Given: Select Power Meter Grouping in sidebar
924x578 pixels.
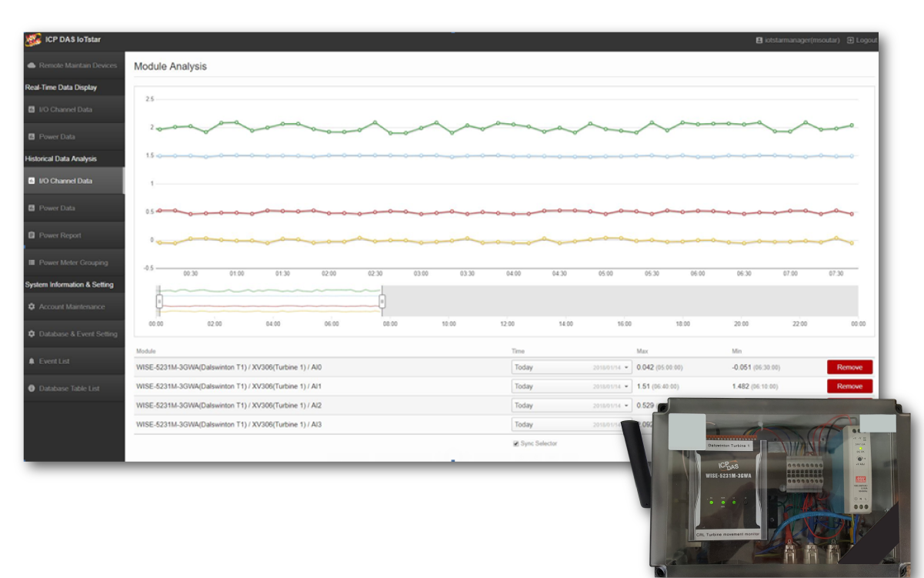Looking at the screenshot, I should (73, 263).
